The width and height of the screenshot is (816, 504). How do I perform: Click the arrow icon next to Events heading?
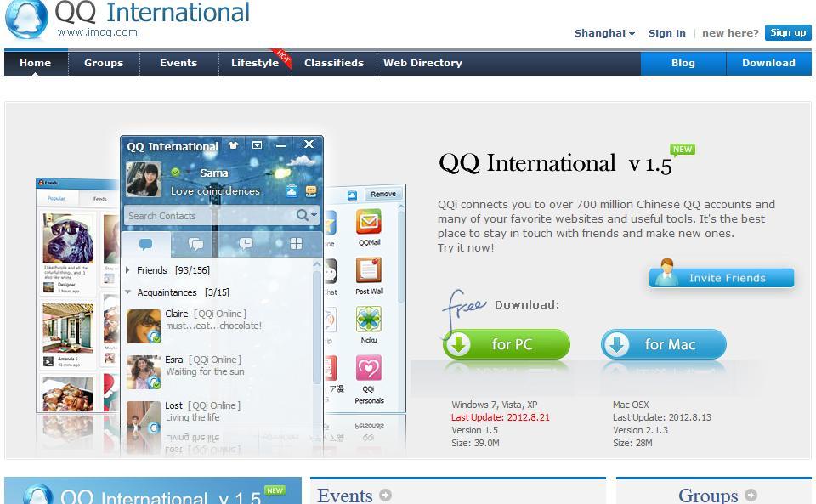point(385,495)
